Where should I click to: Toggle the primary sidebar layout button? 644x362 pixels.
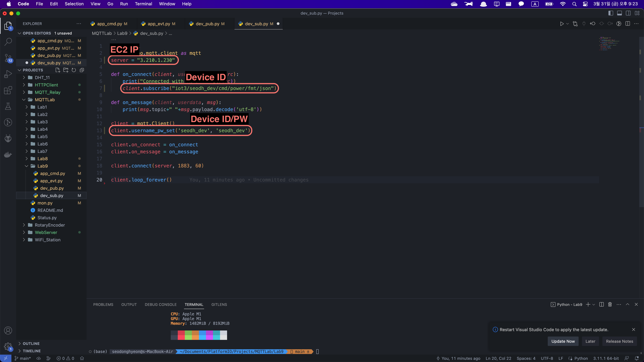611,13
